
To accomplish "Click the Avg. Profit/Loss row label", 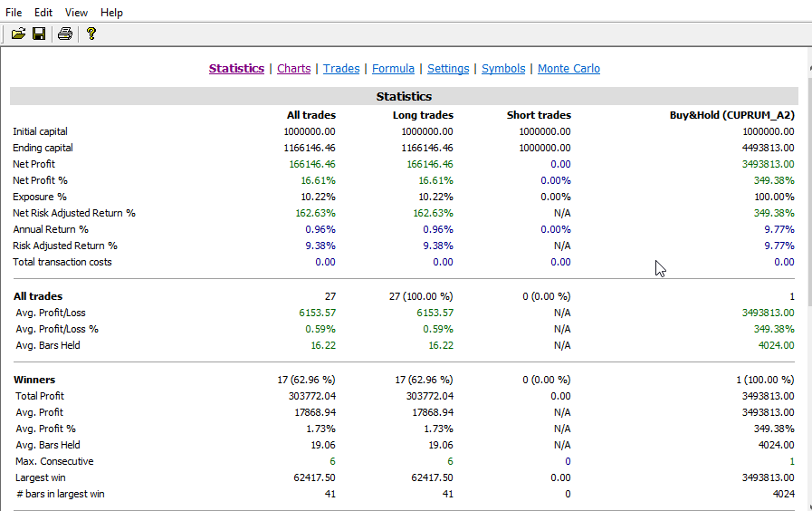I will (x=51, y=313).
